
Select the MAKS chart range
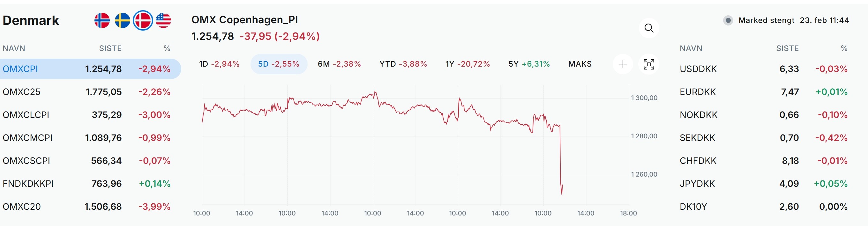tap(580, 64)
